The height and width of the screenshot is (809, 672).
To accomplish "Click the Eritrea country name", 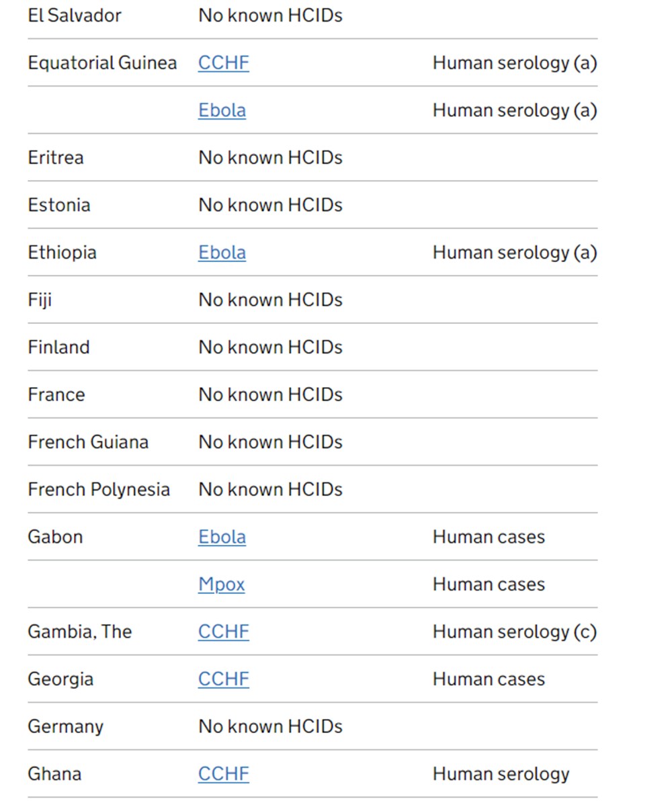I will point(56,158).
